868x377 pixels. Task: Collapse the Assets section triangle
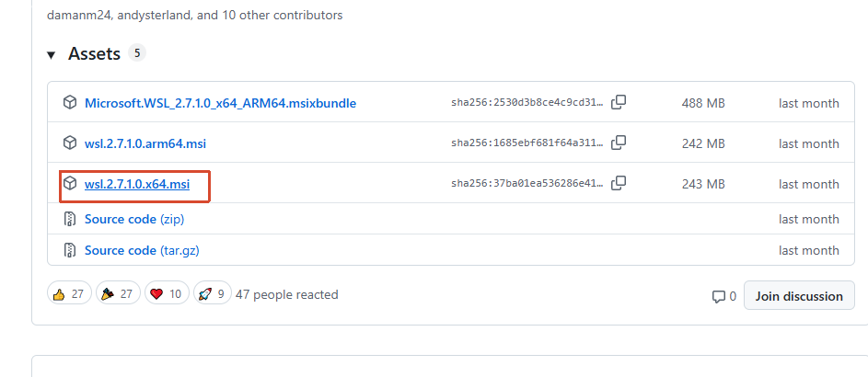[52, 55]
